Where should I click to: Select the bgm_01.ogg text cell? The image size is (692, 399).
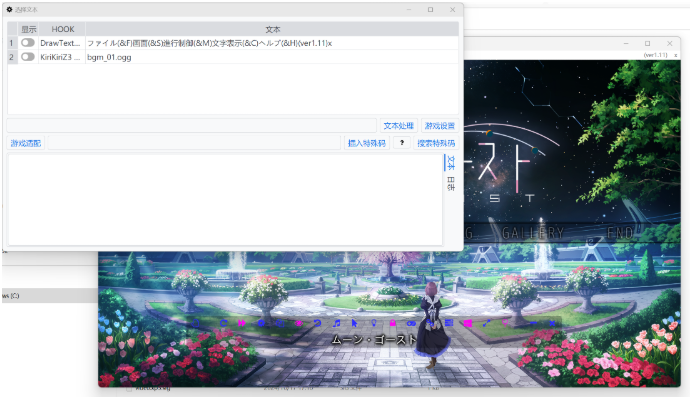pos(272,57)
